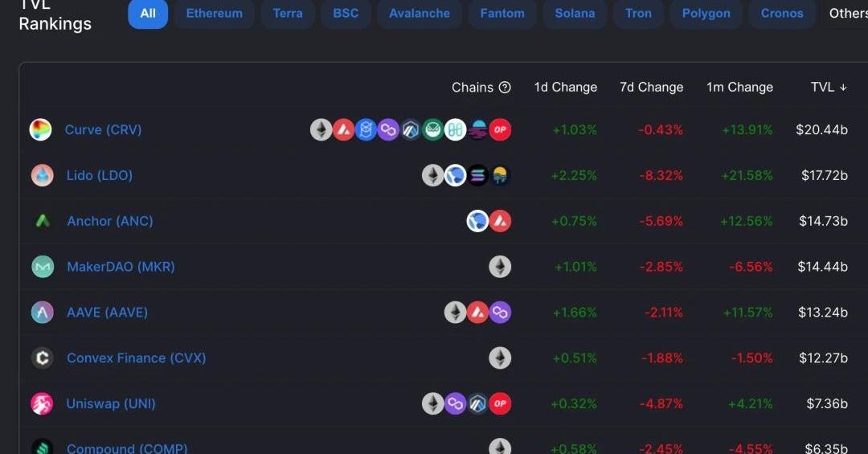This screenshot has height=454, width=868.
Task: Sort by 7d Change column header
Action: point(652,87)
